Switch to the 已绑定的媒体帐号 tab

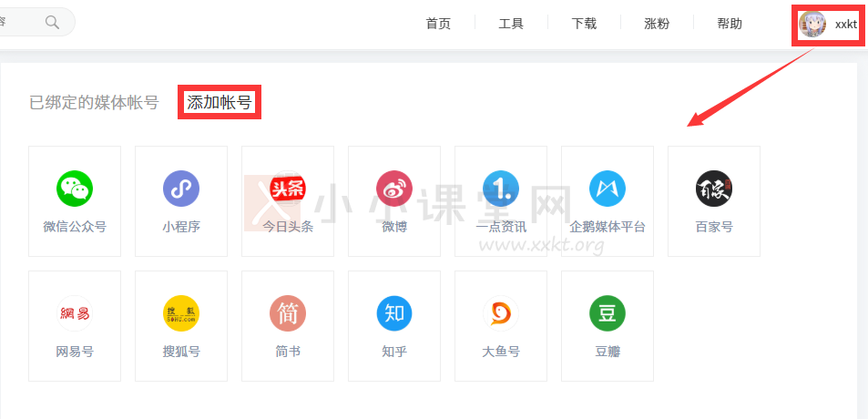coord(94,102)
